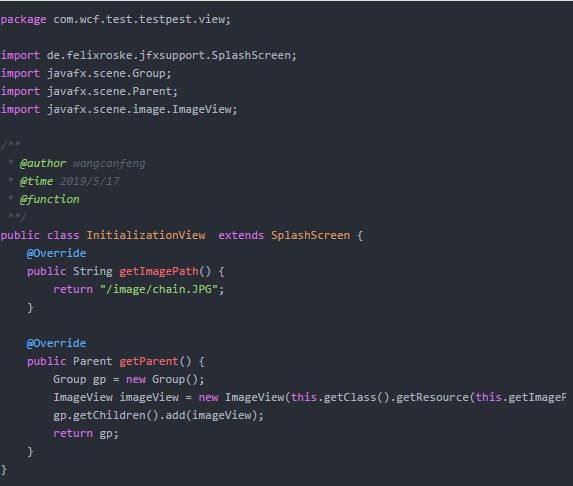Click gp.getChildren().add(imageView) statement
The image size is (573, 486).
click(158, 415)
